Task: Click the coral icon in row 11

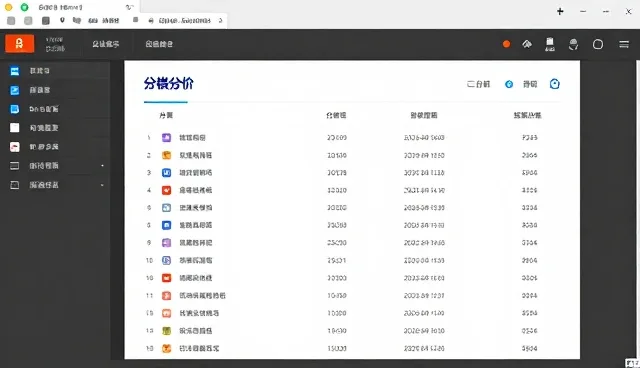Action: point(166,295)
